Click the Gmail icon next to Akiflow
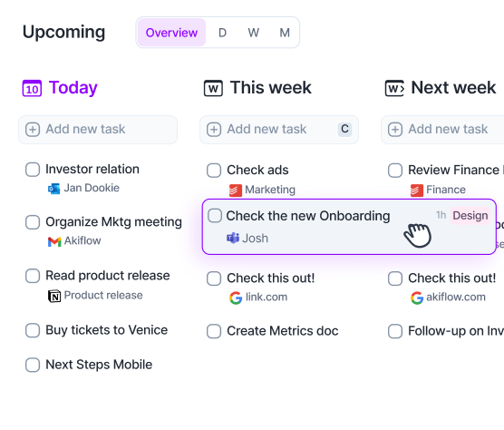Image resolution: width=504 pixels, height=430 pixels. [54, 241]
